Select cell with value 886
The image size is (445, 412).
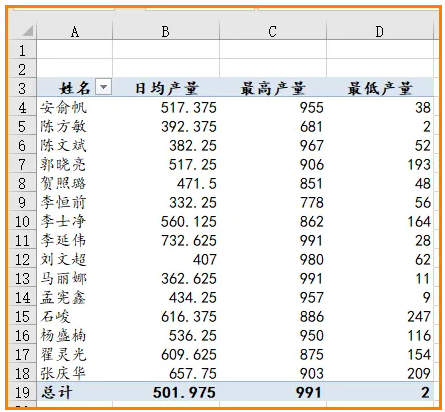(273, 316)
